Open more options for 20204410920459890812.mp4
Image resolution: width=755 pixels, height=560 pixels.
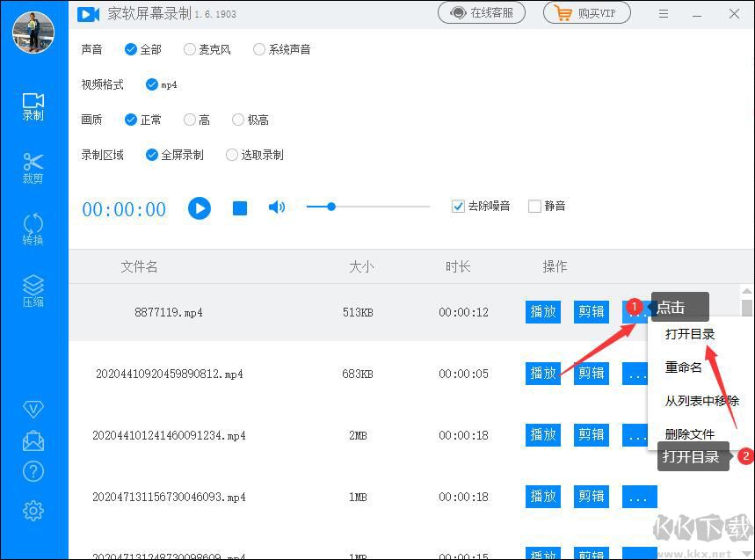pyautogui.click(x=638, y=374)
